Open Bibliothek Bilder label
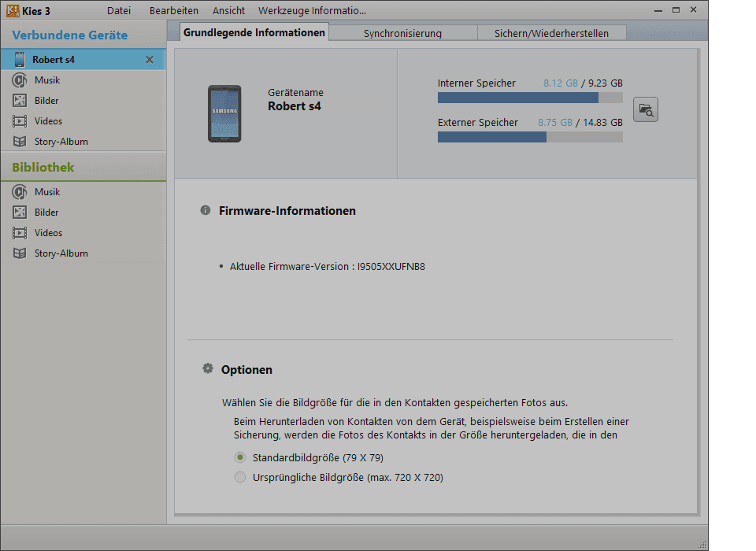The height and width of the screenshot is (551, 756). click(46, 212)
